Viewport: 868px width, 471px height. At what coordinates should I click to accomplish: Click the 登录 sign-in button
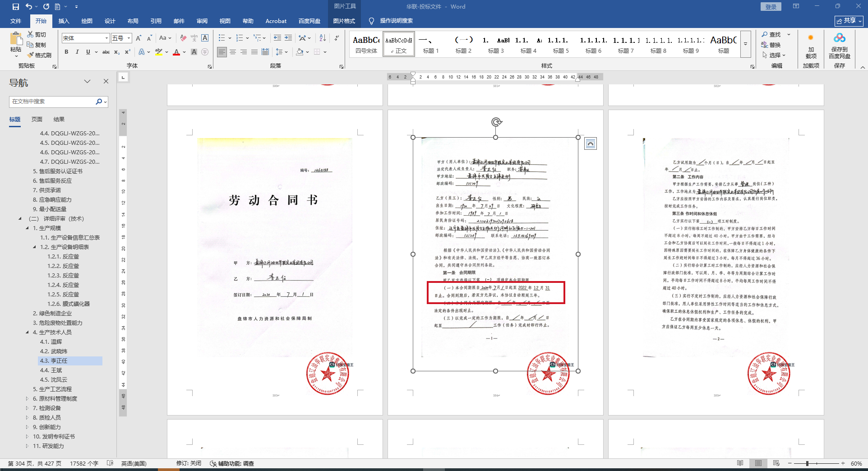point(771,7)
